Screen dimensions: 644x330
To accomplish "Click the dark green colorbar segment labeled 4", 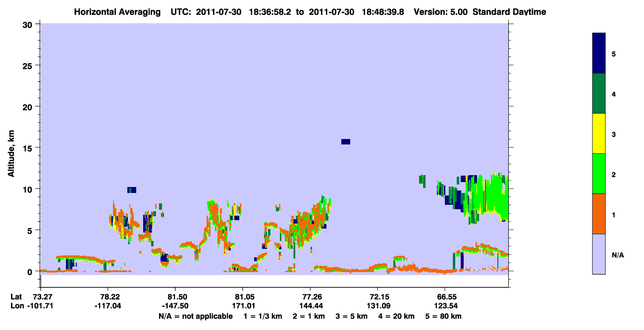I will [x=599, y=94].
